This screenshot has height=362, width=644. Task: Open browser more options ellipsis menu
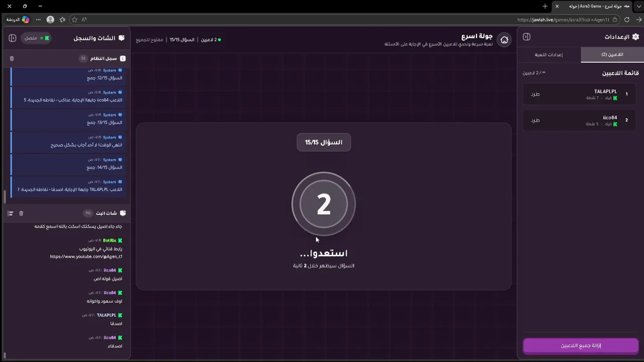[x=38, y=20]
